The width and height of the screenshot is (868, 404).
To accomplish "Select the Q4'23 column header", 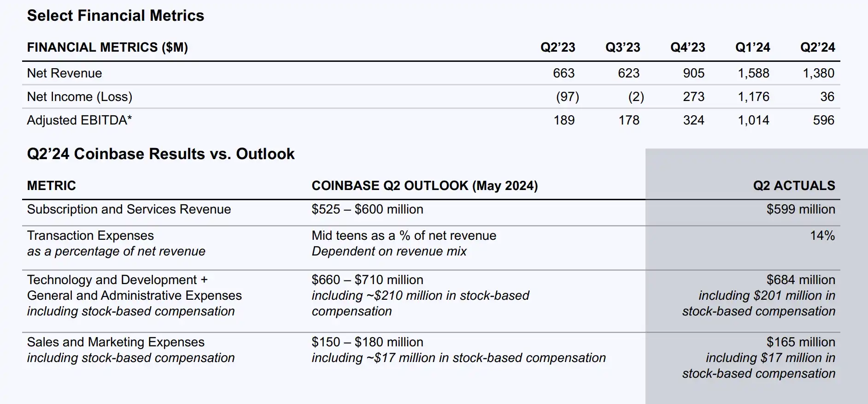I will tap(687, 48).
